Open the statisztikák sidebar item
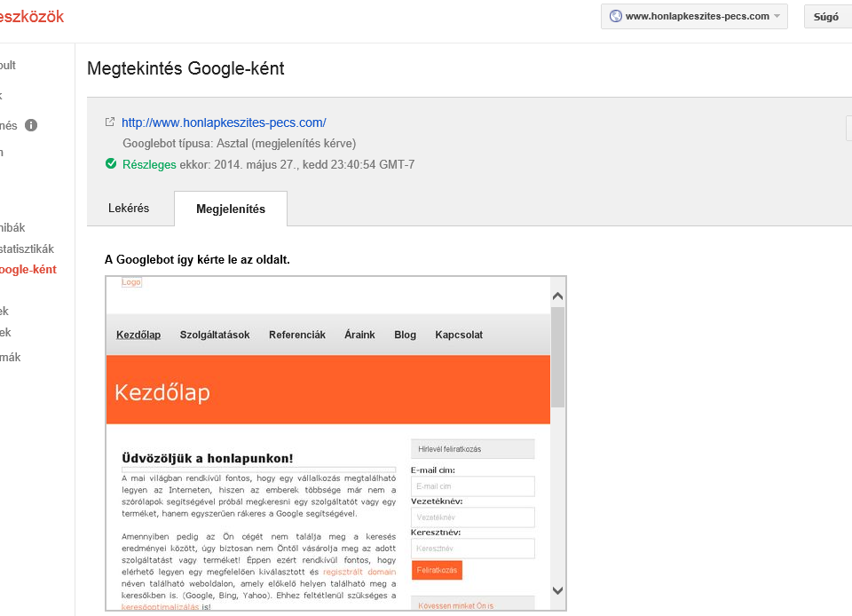This screenshot has height=616, width=852. (x=28, y=249)
